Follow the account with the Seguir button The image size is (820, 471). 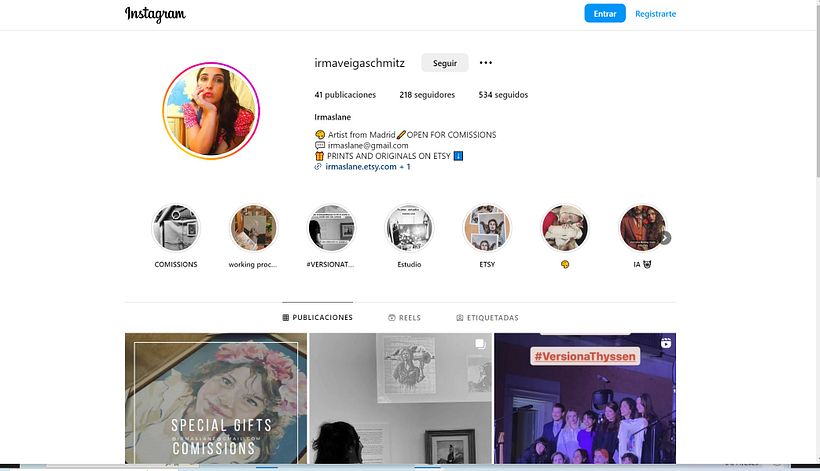click(445, 63)
